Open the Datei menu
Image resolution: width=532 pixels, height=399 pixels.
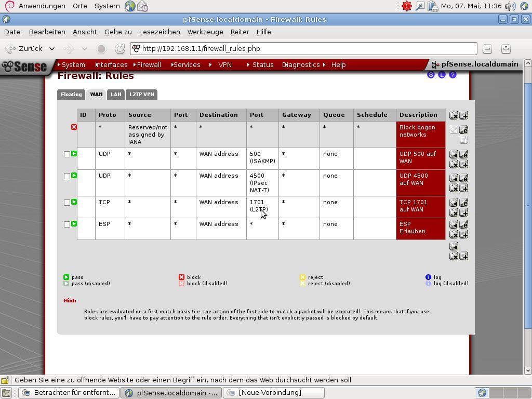coord(13,32)
